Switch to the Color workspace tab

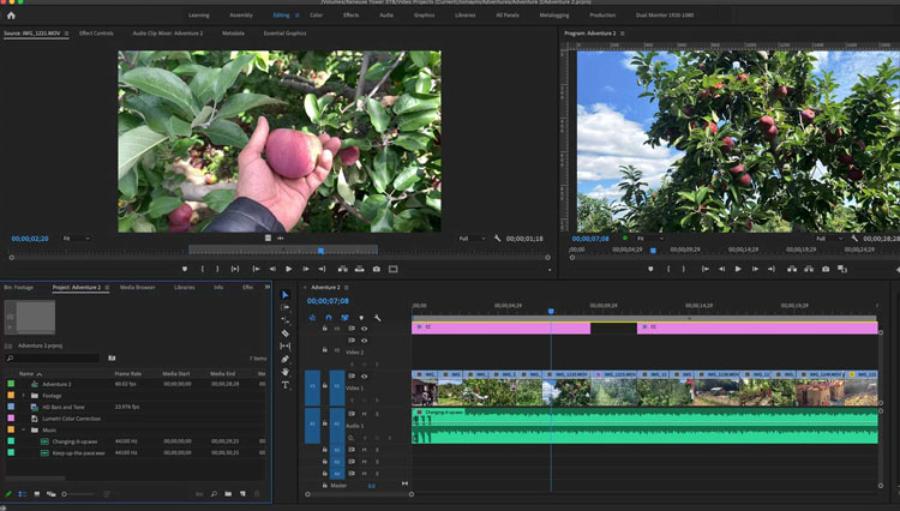(316, 16)
